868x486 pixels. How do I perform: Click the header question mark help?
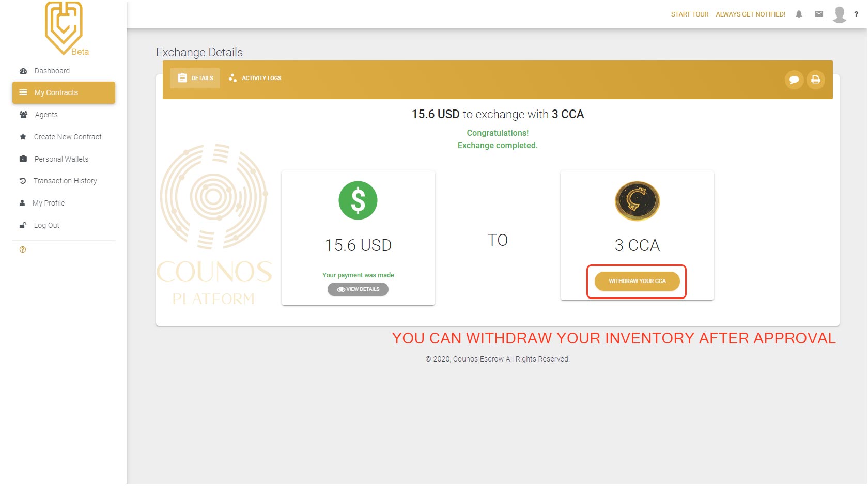[x=856, y=14]
